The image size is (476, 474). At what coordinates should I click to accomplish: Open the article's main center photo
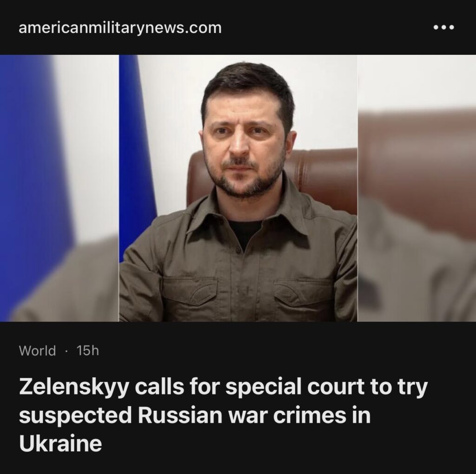coord(238,188)
